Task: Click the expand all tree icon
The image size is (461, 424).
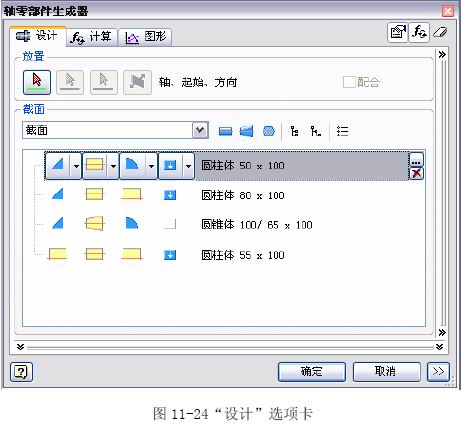Action: point(294,131)
